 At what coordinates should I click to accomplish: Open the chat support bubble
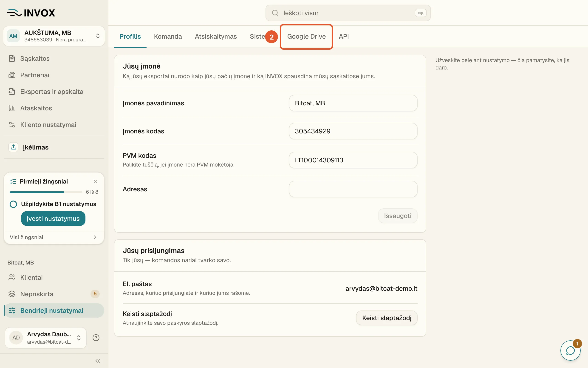click(x=570, y=351)
